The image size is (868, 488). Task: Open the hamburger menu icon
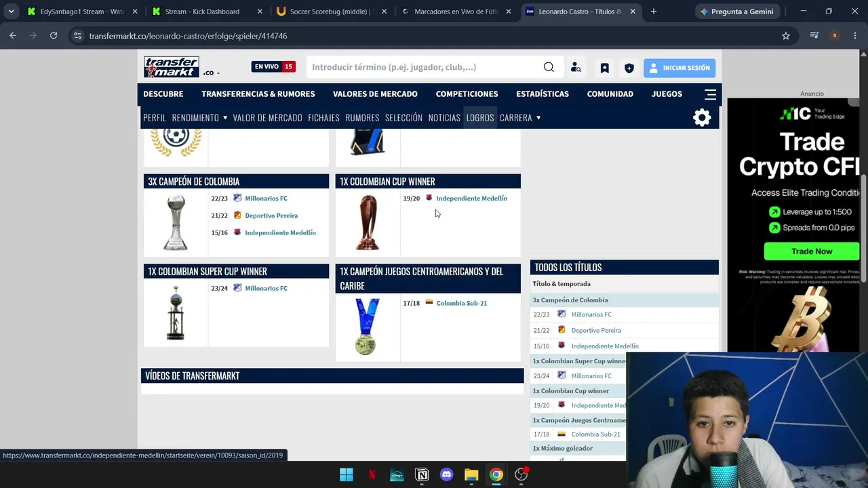(710, 94)
